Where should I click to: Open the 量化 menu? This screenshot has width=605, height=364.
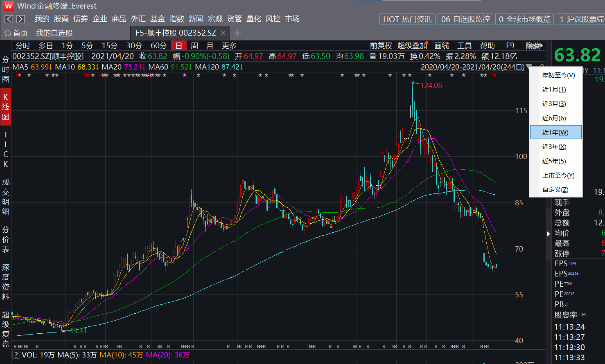pos(254,19)
